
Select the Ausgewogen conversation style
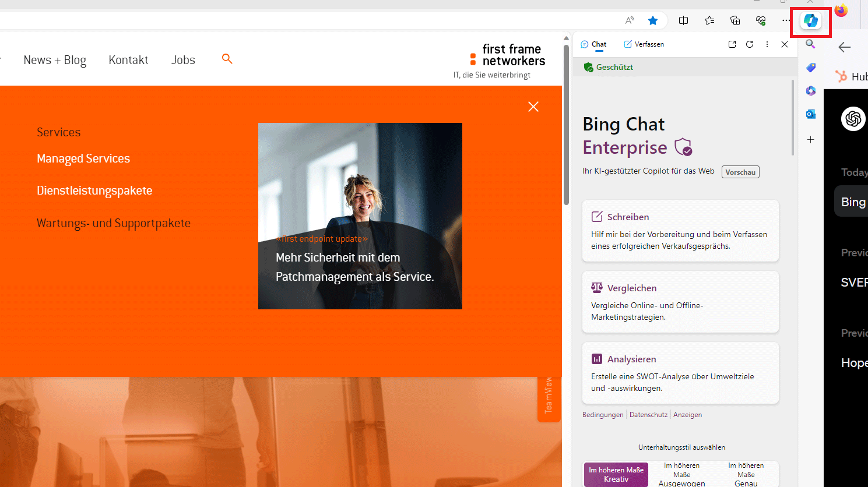tap(681, 475)
